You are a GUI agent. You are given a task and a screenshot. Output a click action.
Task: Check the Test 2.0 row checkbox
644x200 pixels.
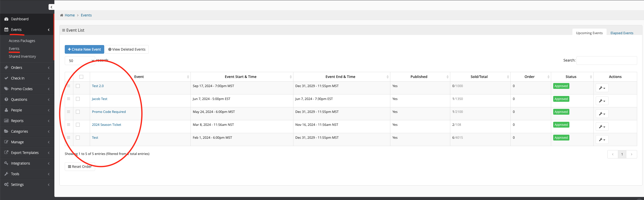click(x=78, y=86)
